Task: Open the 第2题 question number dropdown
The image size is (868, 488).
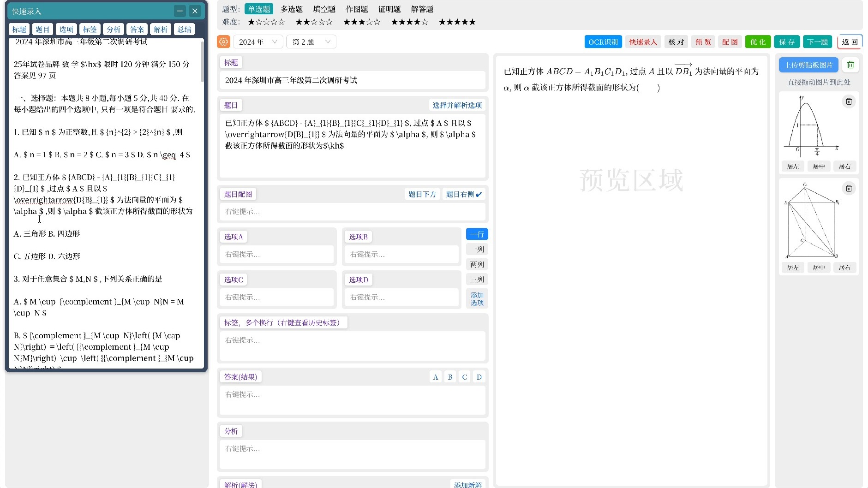Action: [x=311, y=42]
